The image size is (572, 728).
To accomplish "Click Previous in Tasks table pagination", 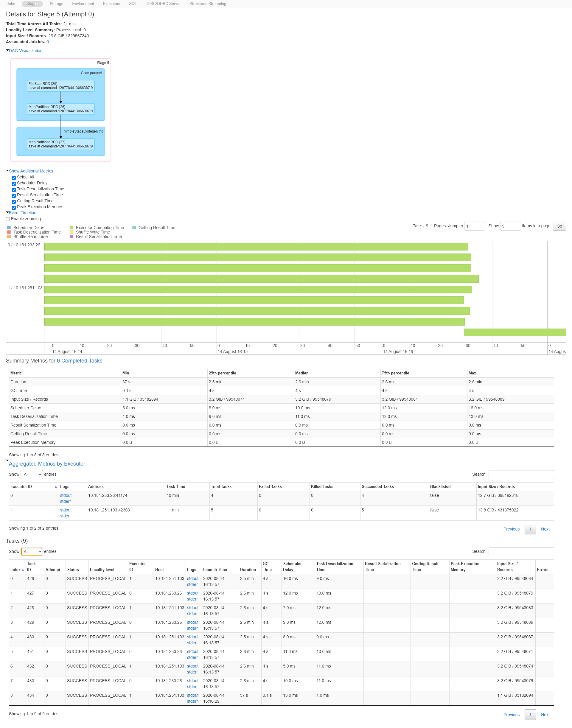I will [x=512, y=715].
